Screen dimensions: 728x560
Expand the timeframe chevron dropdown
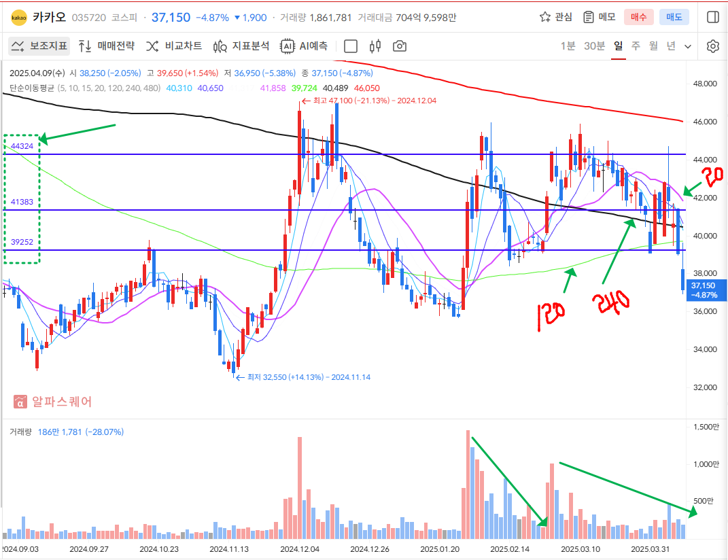click(x=688, y=46)
